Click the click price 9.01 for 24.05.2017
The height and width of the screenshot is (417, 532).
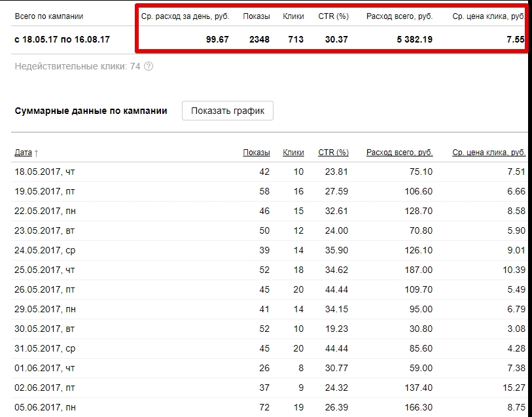tap(516, 251)
